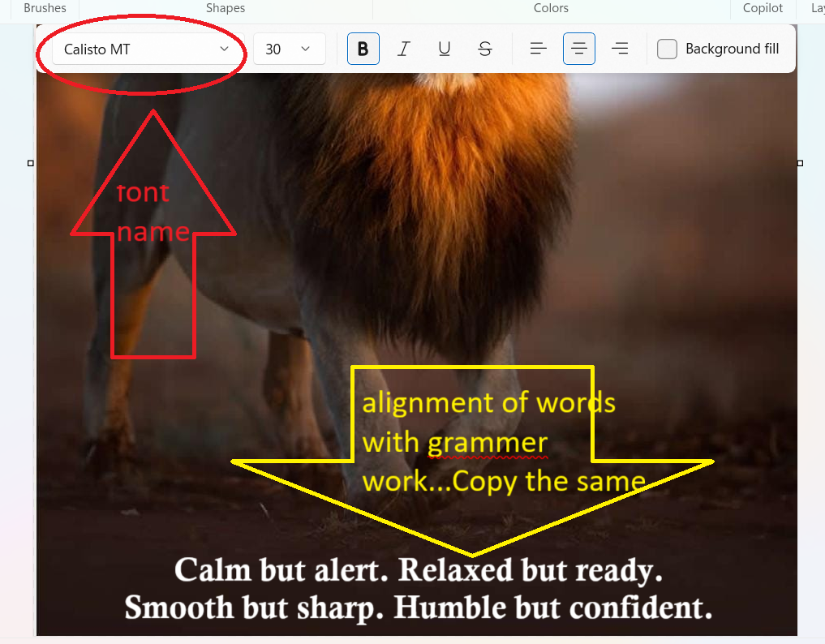Click the chevron beside Calisto MT

click(x=225, y=49)
